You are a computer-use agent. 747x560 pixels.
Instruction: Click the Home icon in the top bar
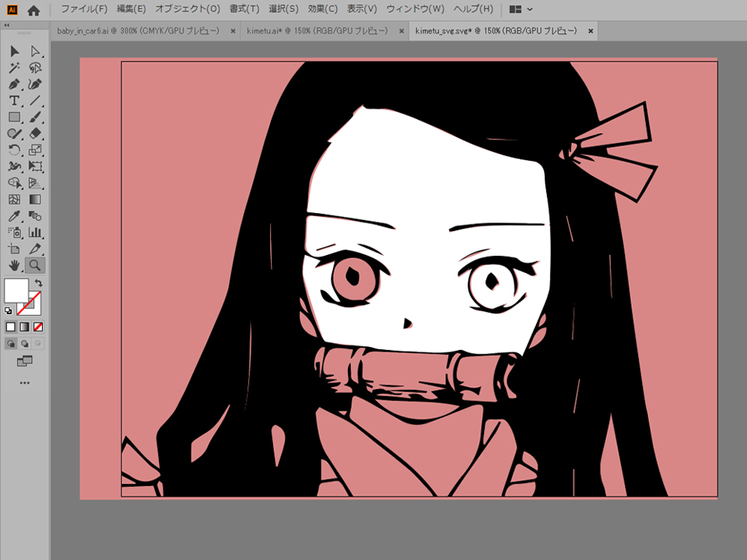(x=33, y=10)
